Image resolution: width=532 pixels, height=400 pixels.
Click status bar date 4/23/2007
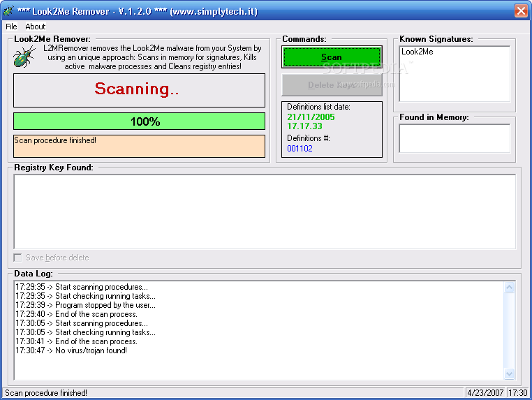click(485, 393)
